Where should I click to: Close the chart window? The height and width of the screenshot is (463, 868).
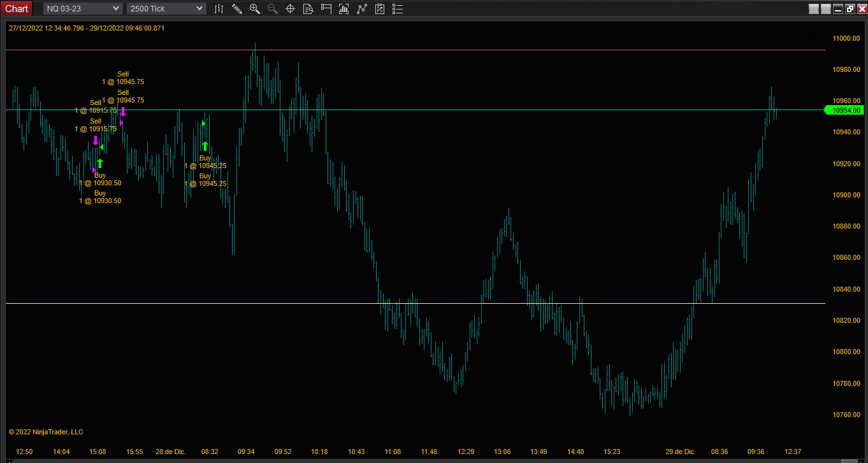tap(862, 9)
